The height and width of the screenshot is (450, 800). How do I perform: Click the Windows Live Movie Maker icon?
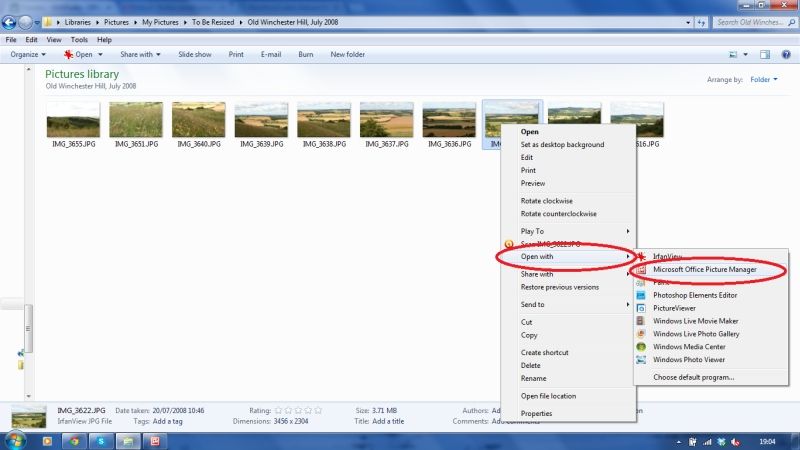[641, 321]
